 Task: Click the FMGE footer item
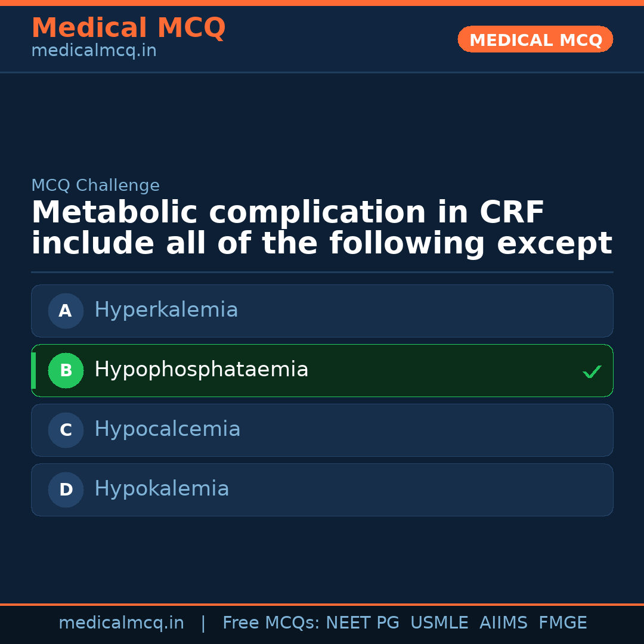click(x=562, y=623)
